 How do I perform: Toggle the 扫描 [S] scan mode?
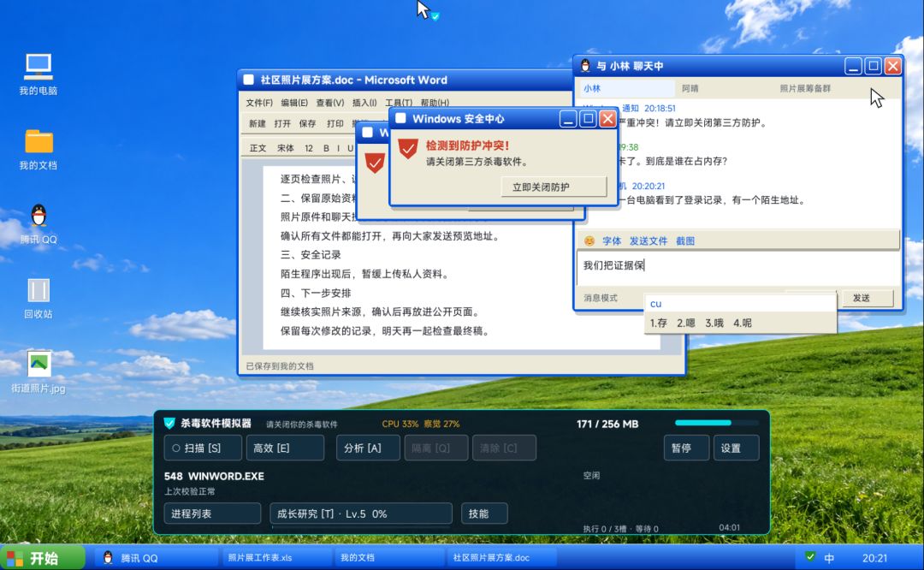click(203, 448)
